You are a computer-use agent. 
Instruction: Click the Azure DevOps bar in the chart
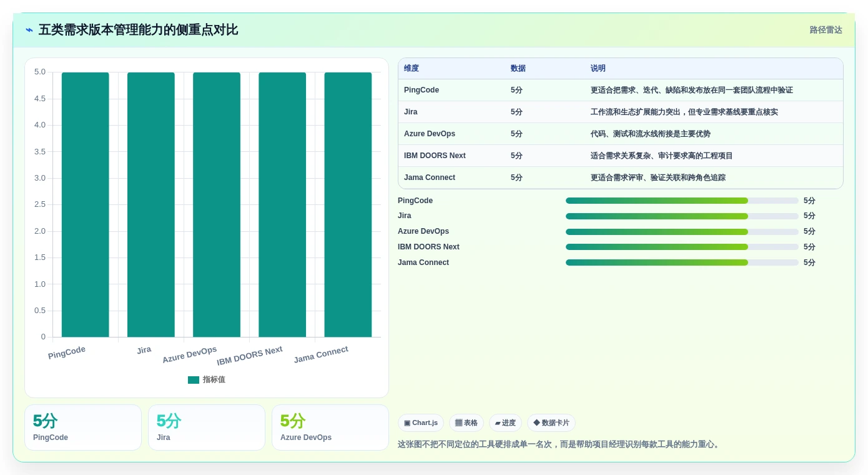pyautogui.click(x=217, y=205)
